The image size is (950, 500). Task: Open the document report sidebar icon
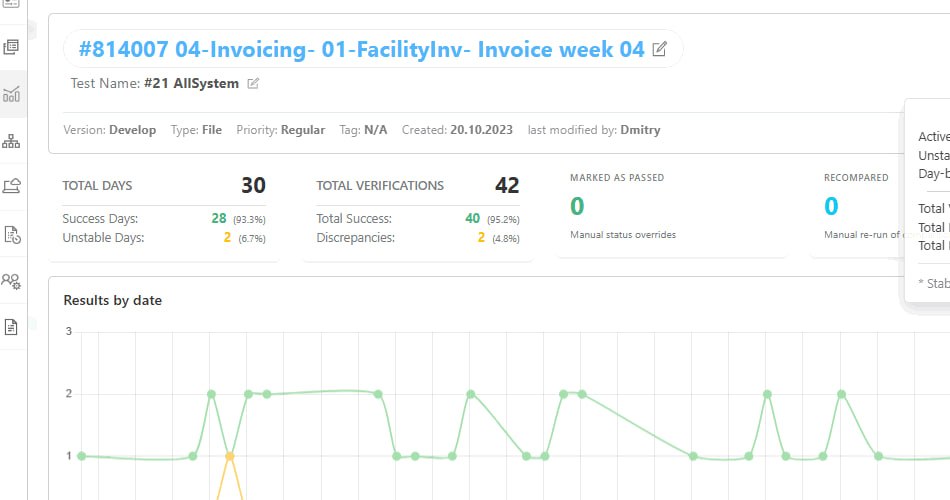tap(12, 327)
